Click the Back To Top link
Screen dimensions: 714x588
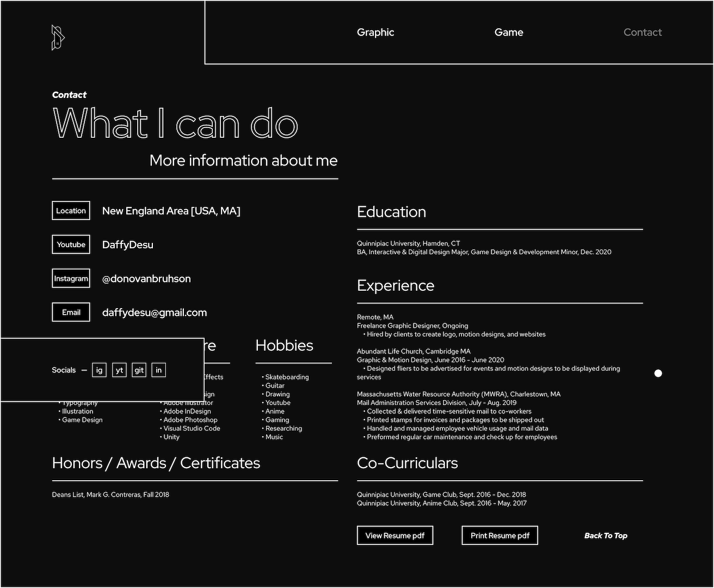point(606,536)
